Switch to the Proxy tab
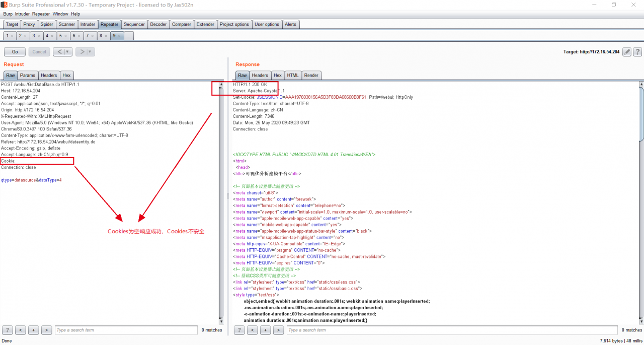This screenshot has height=345, width=644. (x=29, y=24)
